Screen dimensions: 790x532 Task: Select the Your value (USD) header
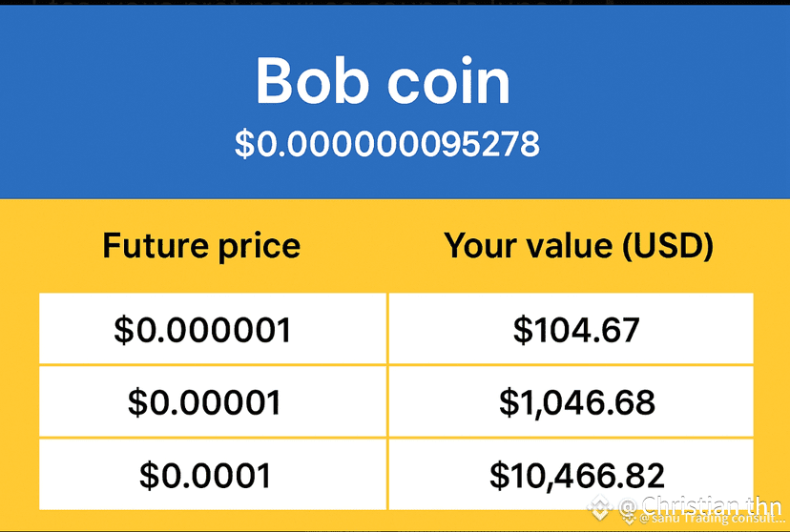pyautogui.click(x=578, y=246)
